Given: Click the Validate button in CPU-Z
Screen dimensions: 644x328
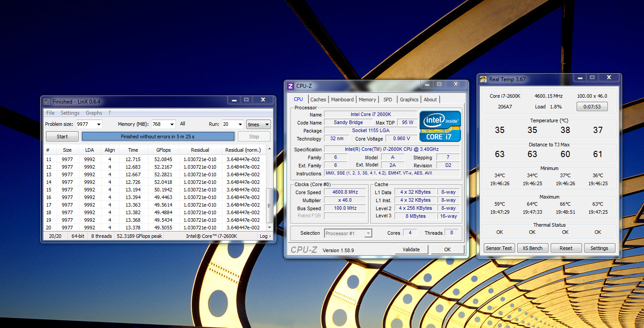Looking at the screenshot, I should [411, 249].
